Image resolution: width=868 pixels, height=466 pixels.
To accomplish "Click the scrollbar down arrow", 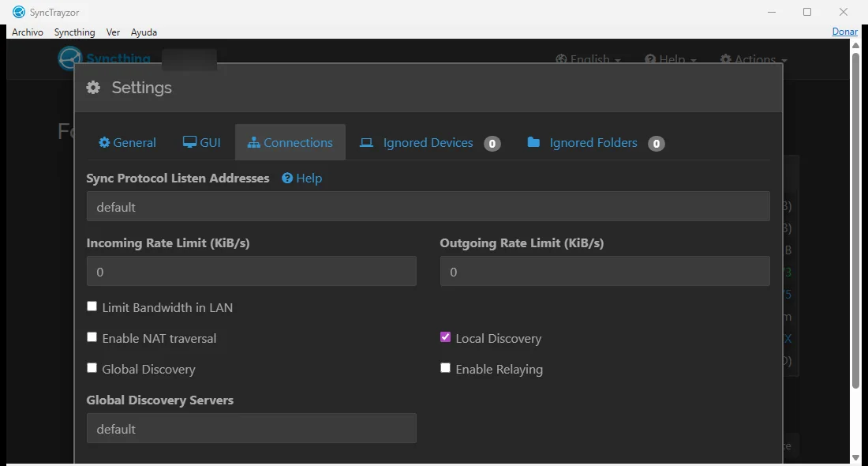I will coord(855,457).
